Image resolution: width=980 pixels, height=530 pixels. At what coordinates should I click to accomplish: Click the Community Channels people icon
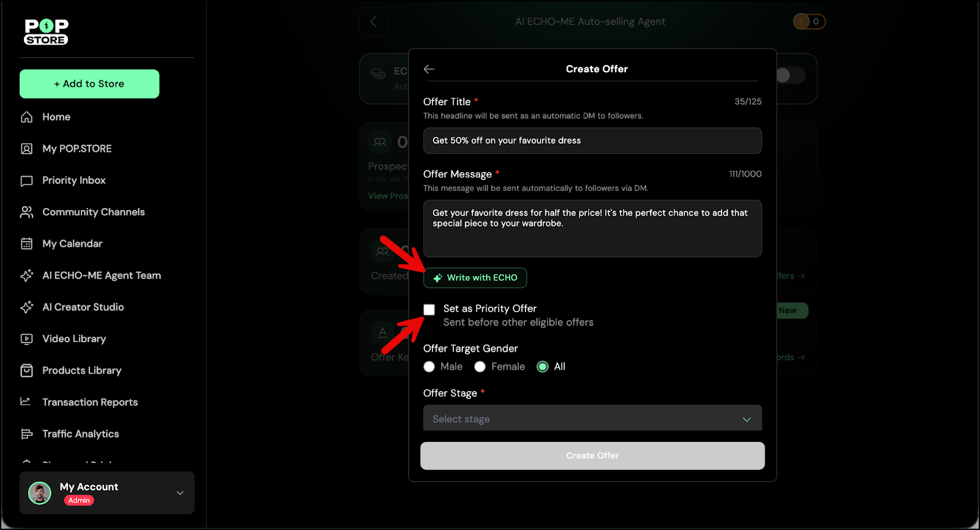27,212
